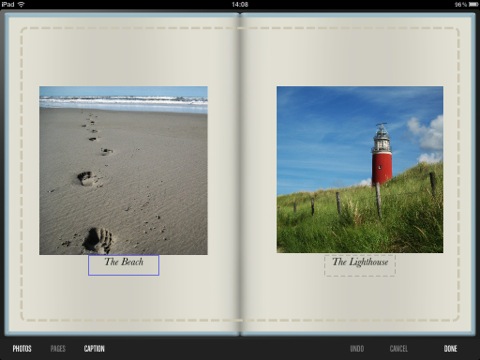Tap the battery indicator icon
This screenshot has width=480, height=360.
474,4
